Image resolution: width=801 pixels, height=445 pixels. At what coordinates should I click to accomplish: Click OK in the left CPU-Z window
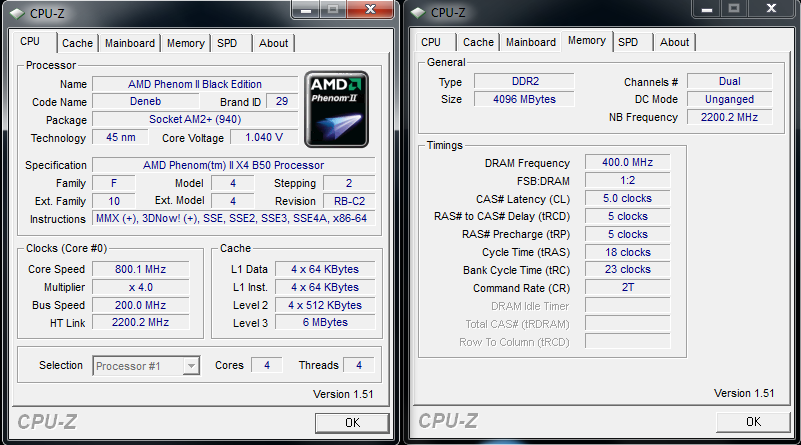[x=352, y=423]
